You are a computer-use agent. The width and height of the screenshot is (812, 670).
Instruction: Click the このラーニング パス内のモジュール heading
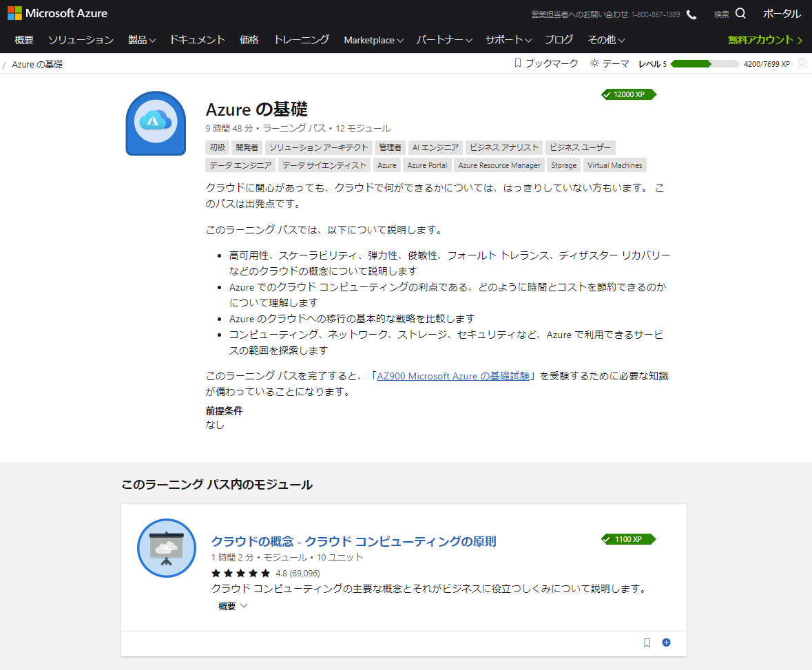(x=217, y=485)
